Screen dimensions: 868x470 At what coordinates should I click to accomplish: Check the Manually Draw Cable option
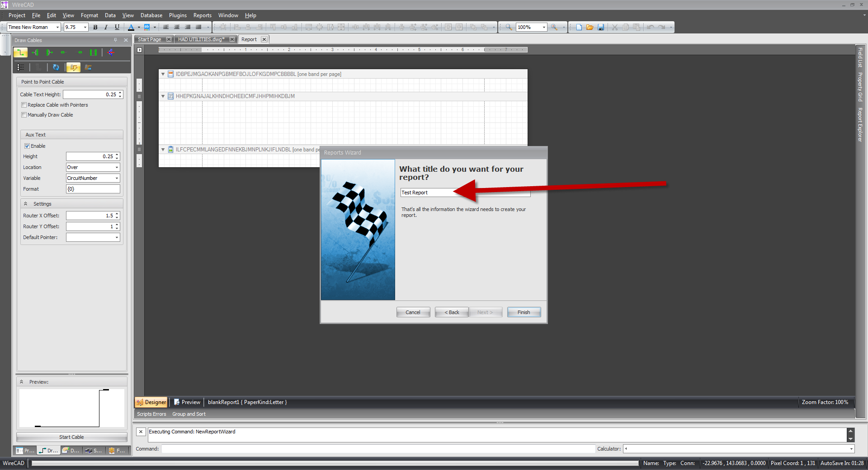click(24, 115)
